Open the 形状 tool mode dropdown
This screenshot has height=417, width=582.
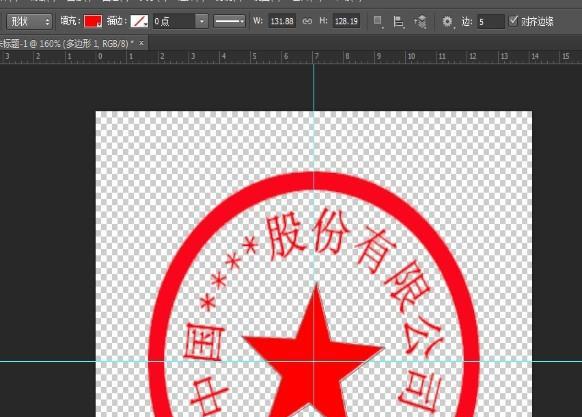pyautogui.click(x=29, y=21)
